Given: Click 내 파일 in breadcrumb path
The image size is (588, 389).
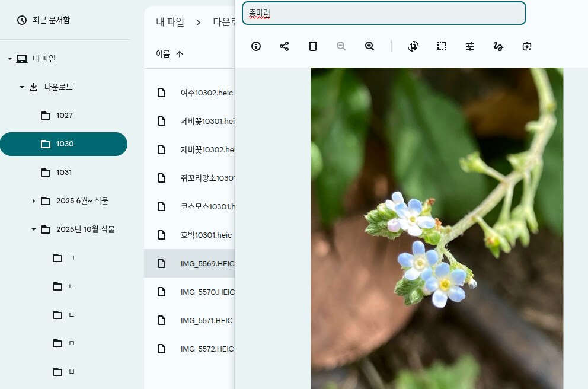Looking at the screenshot, I should pos(170,22).
